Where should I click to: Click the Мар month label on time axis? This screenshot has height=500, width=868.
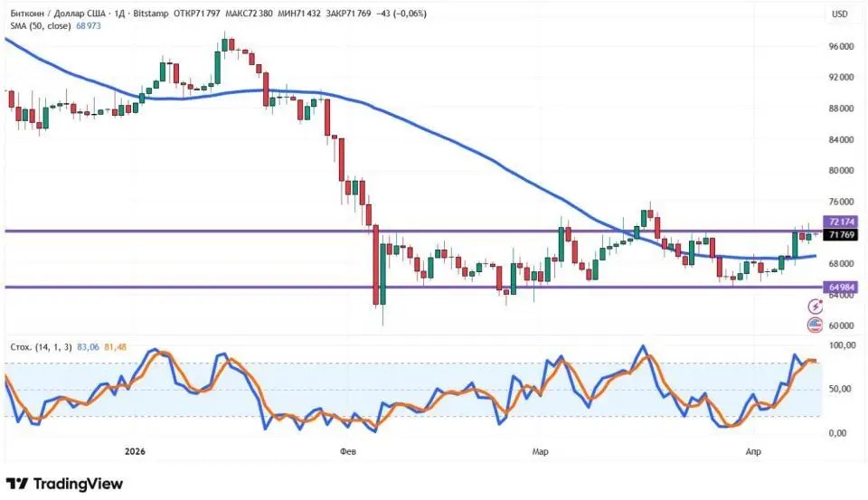pyautogui.click(x=541, y=451)
